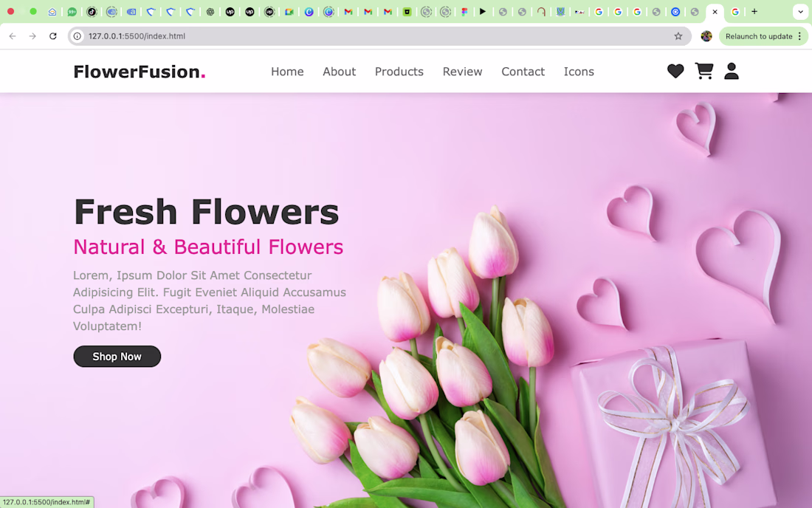The height and width of the screenshot is (508, 812).
Task: Close the active FlowerFusion tab
Action: tap(715, 11)
